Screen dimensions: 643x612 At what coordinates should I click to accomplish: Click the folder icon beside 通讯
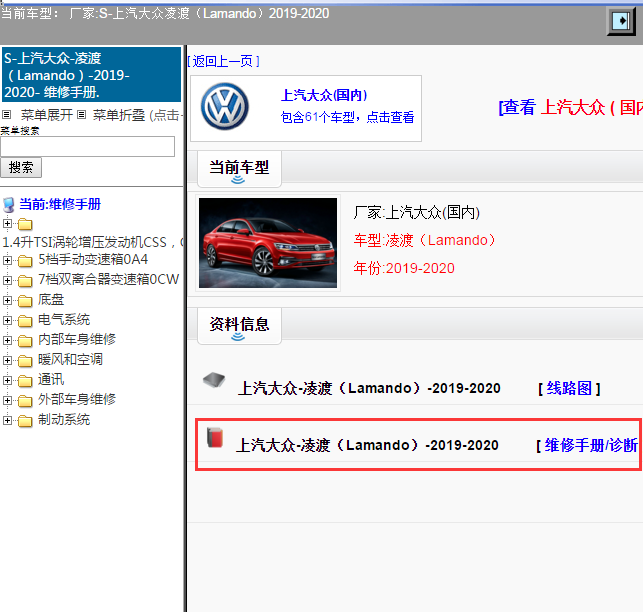(x=25, y=381)
